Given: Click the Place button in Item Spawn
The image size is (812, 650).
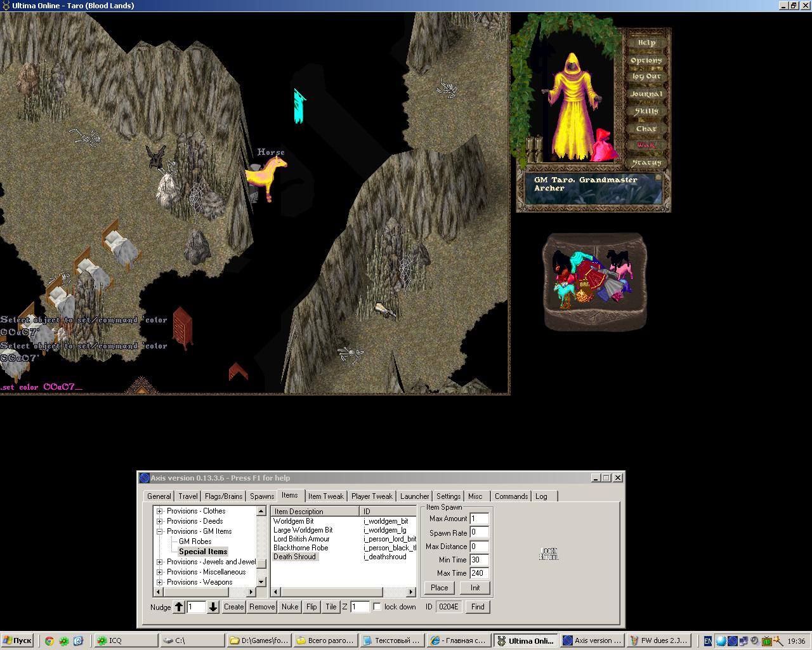Looking at the screenshot, I should 440,588.
